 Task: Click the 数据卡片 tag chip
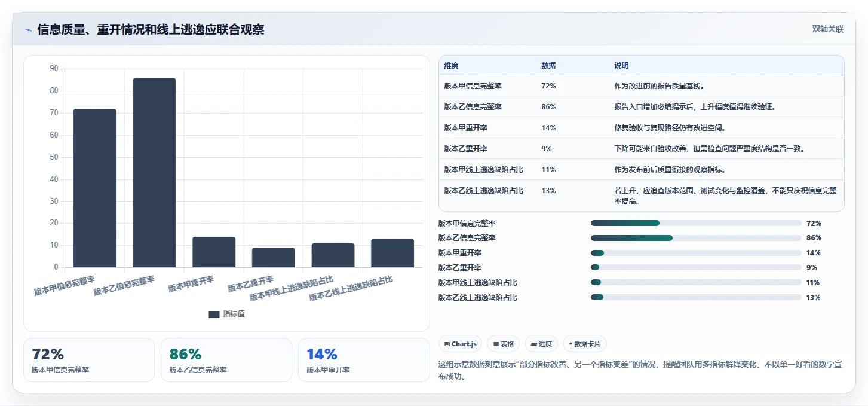[x=585, y=344]
